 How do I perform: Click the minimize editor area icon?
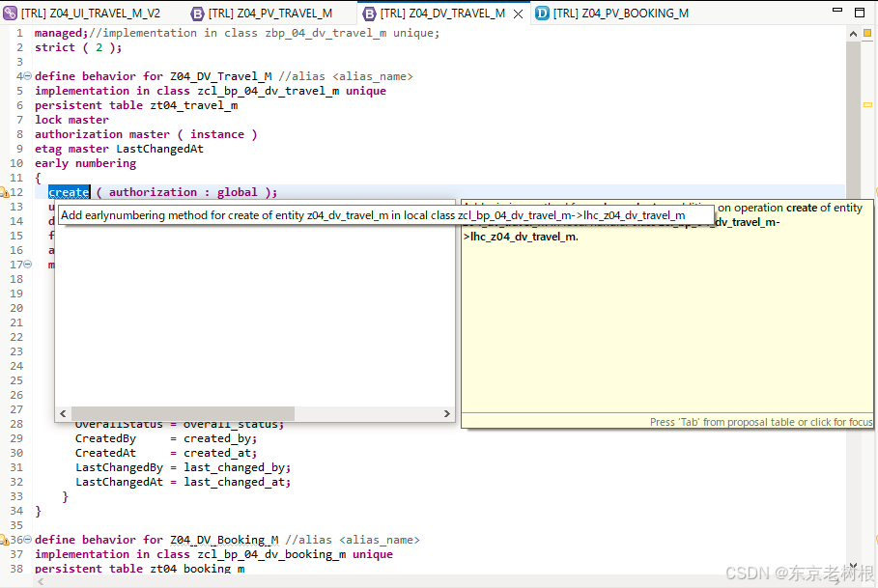click(836, 10)
